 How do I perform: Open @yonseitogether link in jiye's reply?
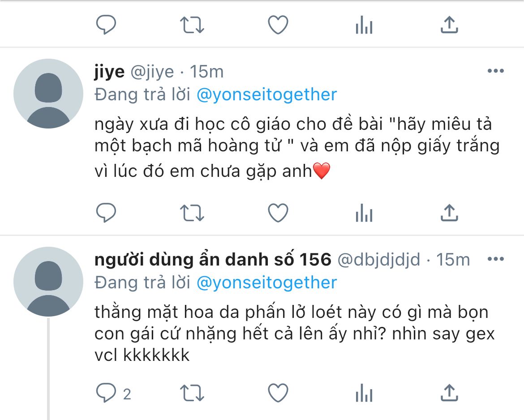[x=266, y=94]
